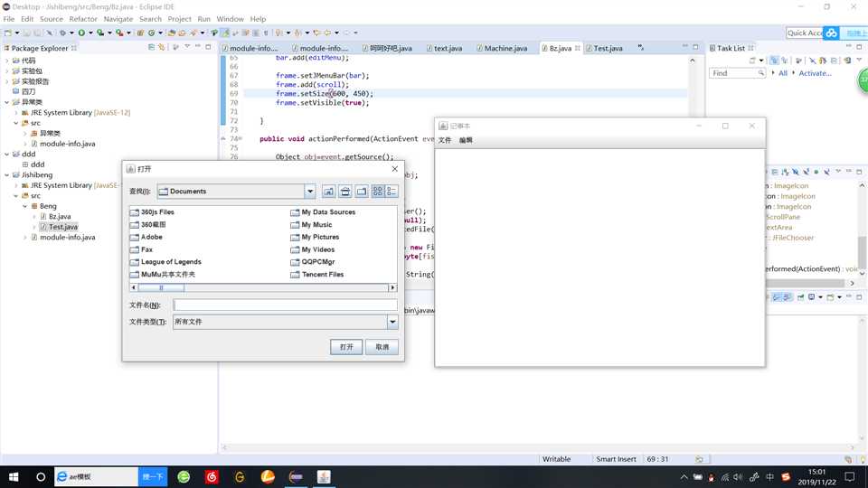Image resolution: width=868 pixels, height=488 pixels.
Task: Close the Bz.java editor tab
Action: pos(578,48)
